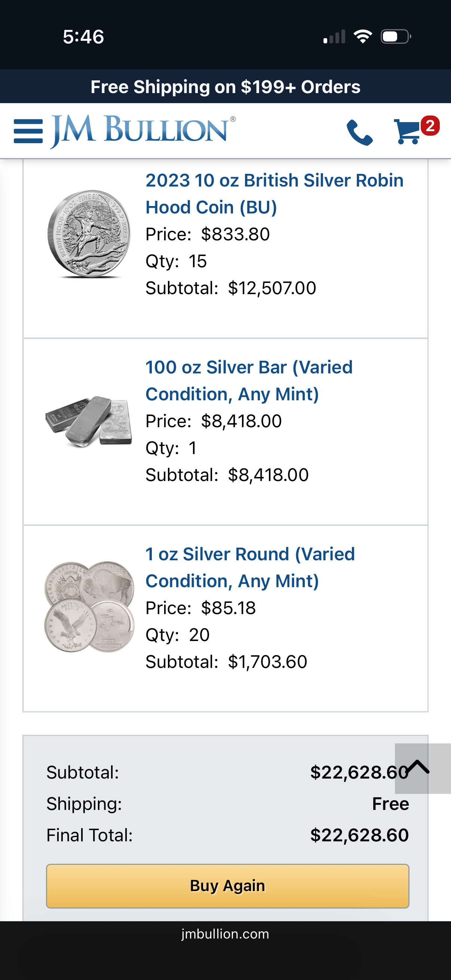Tap the Free Shipping promotional banner

225,87
